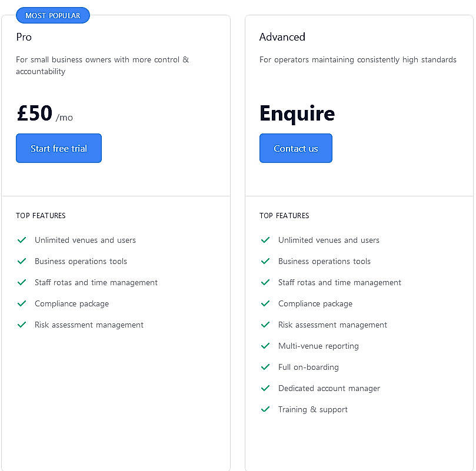
Task: Click the checkmark beside Compliance package in Pro
Action: tap(22, 303)
